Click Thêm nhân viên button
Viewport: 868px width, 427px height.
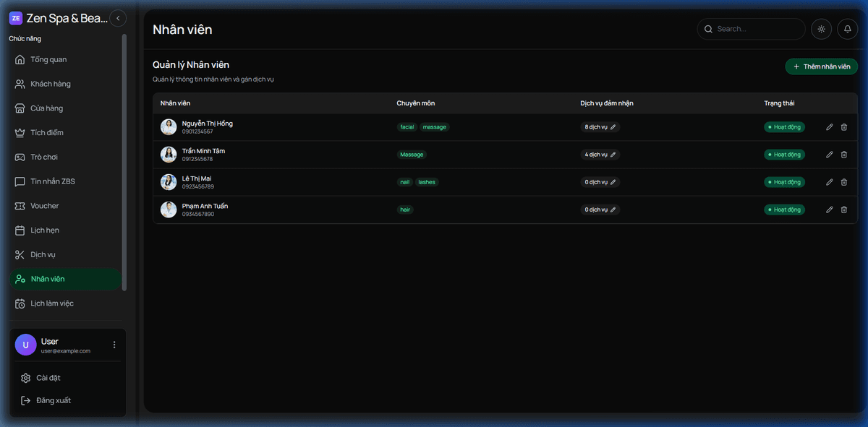coord(821,66)
